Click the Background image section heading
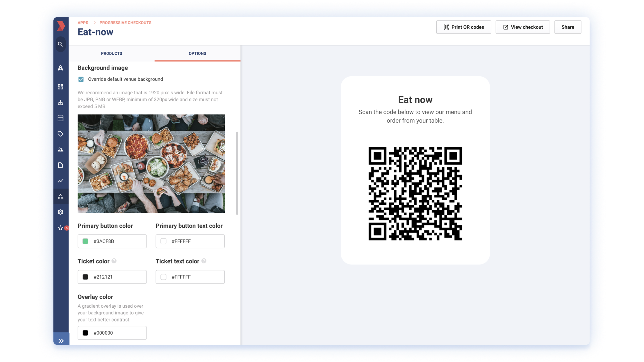 pos(103,68)
